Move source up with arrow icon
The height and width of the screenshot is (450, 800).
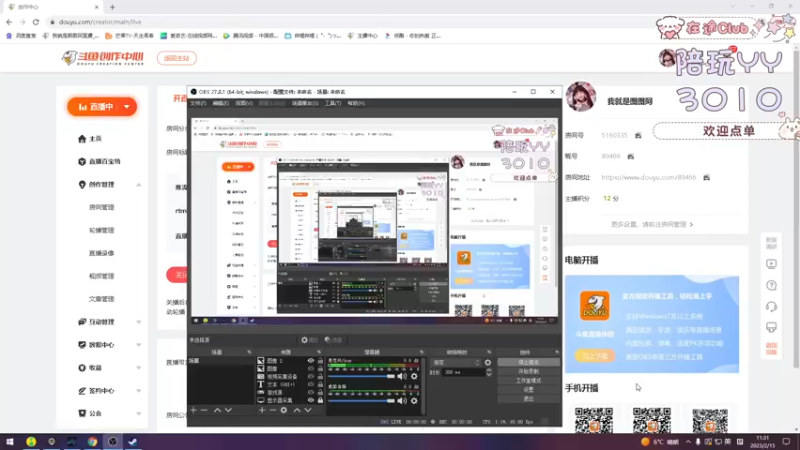pyautogui.click(x=297, y=410)
